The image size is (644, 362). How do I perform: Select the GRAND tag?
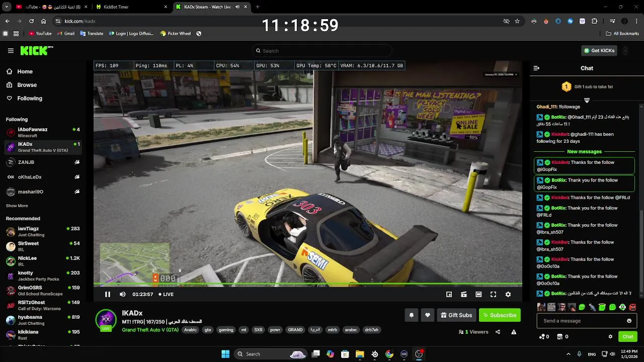click(x=295, y=330)
